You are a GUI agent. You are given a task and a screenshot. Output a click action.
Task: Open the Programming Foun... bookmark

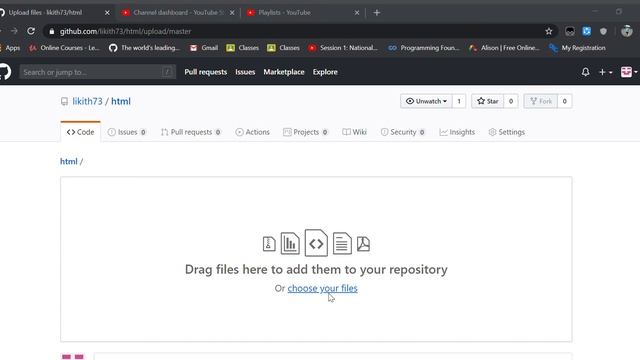click(424, 48)
